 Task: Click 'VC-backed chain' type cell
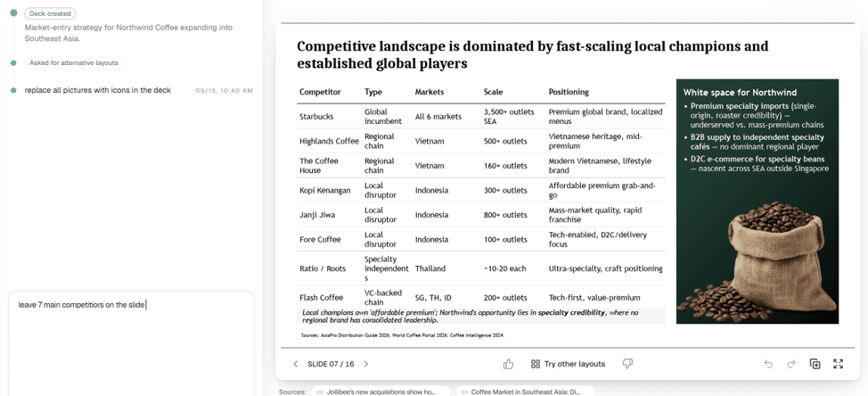click(383, 297)
